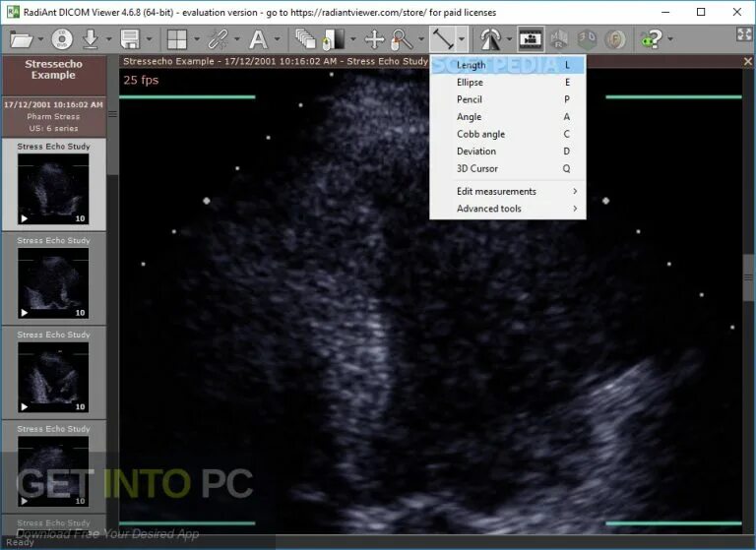Viewport: 756px width, 550px height.
Task: Expand the window level presets dropdown arrow
Action: click(x=353, y=39)
